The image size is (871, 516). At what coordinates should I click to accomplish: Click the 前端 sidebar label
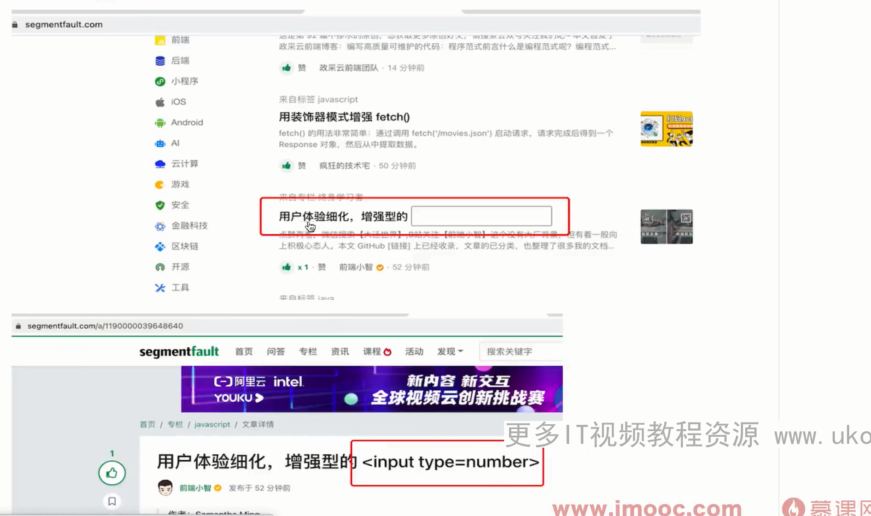180,40
